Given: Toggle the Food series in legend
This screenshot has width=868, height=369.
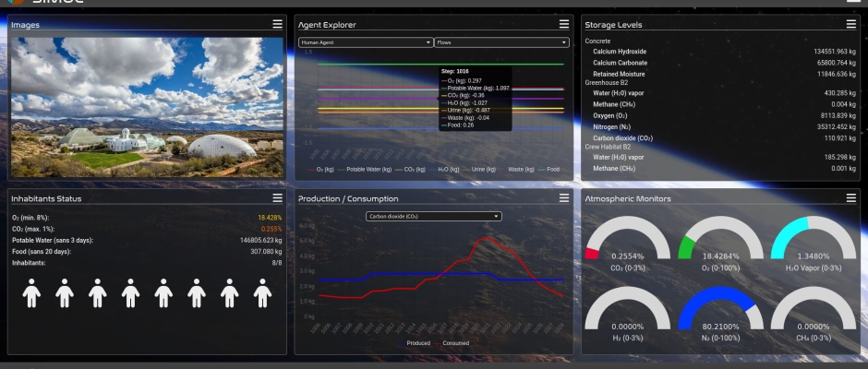Looking at the screenshot, I should tap(550, 170).
